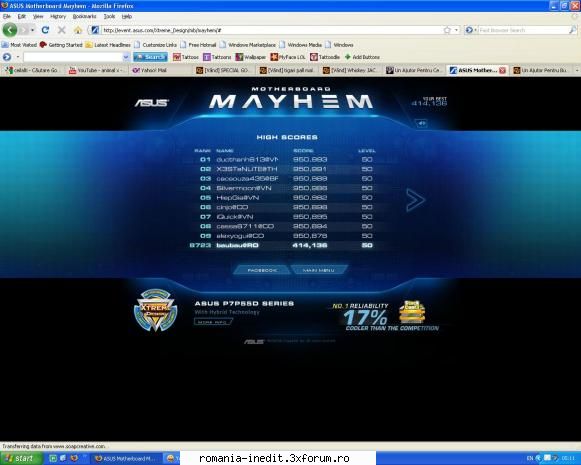Go to the home page icon
Image resolution: width=581 pixels, height=465 pixels.
click(x=77, y=30)
